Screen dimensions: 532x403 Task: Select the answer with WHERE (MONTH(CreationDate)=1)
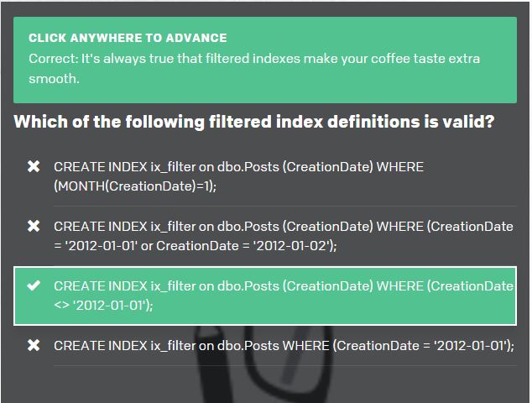click(x=239, y=176)
